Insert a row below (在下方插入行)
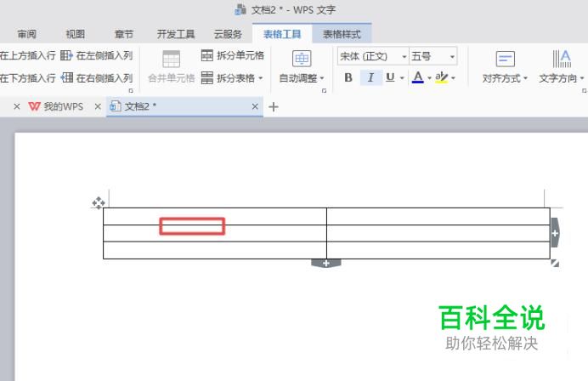This screenshot has width=588, height=381. pyautogui.click(x=28, y=78)
